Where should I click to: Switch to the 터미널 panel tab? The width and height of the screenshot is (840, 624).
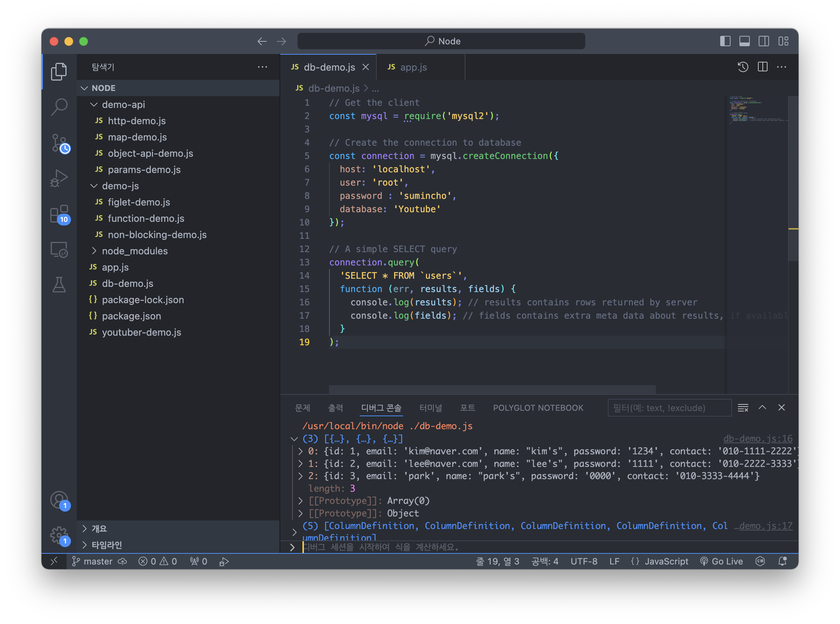point(430,408)
